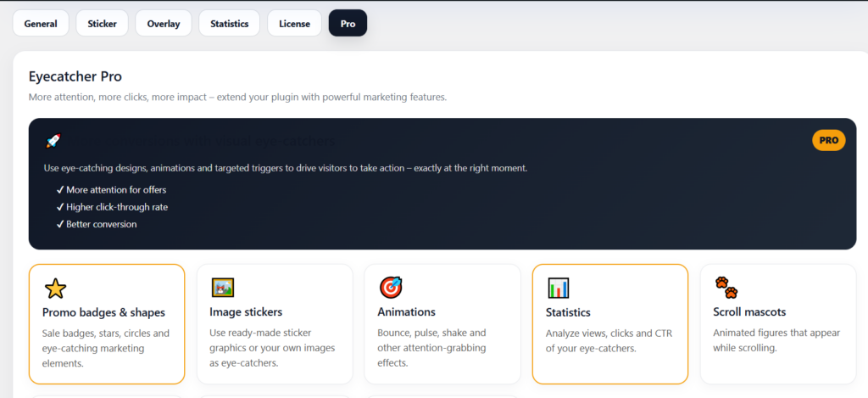Select the Image stickers card title
Screen dimensions: 868x398
(x=246, y=312)
